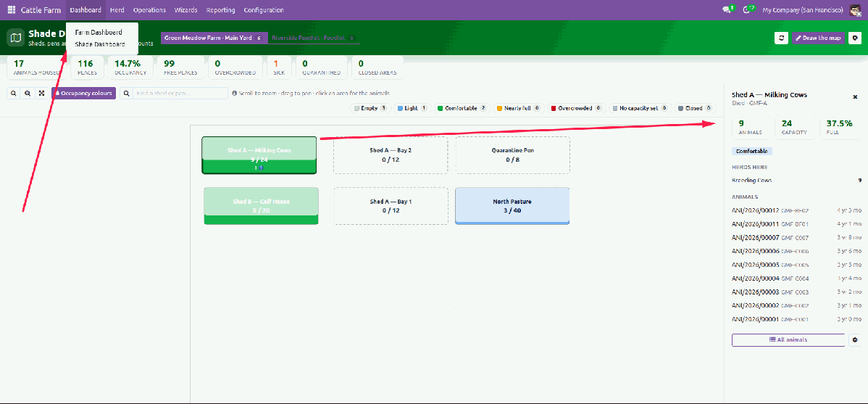This screenshot has height=404, width=868.
Task: Click the Overcrowded stat card
Action: (235, 67)
